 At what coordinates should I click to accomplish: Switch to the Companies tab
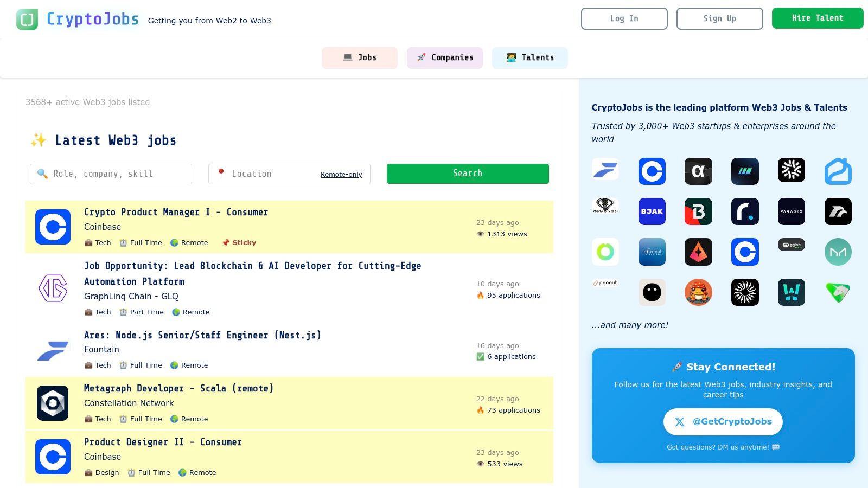[x=445, y=57]
